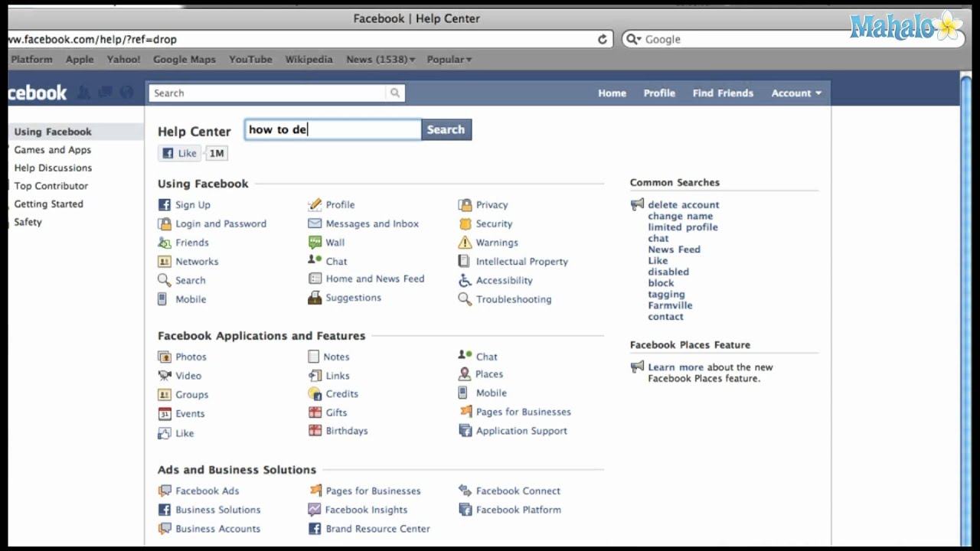Open the Application Support link
The width and height of the screenshot is (980, 551).
521,431
